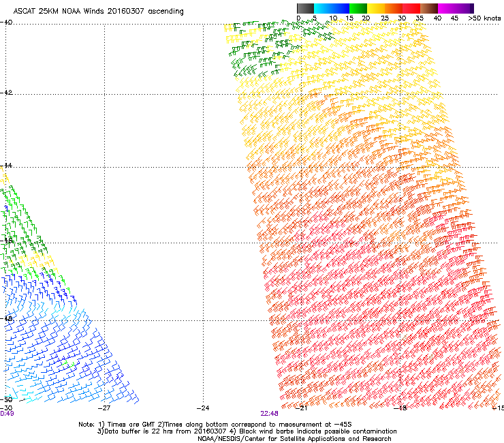Viewport: 504px width, 443px height.
Task: Click the -24 longitude label
Action: (203, 408)
